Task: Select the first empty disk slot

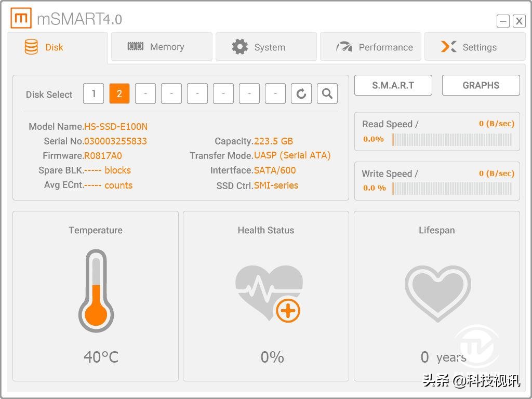Action: tap(145, 94)
